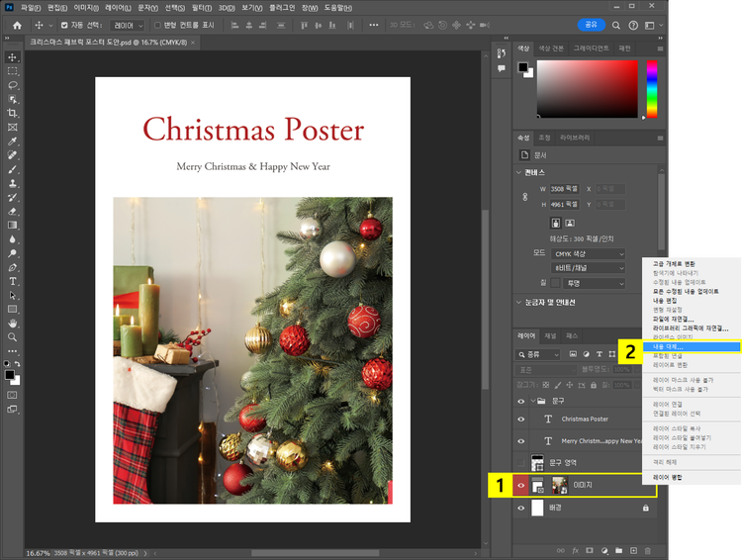Click the foreground color swatch in toolbar
This screenshot has width=742, height=560.
[x=10, y=375]
